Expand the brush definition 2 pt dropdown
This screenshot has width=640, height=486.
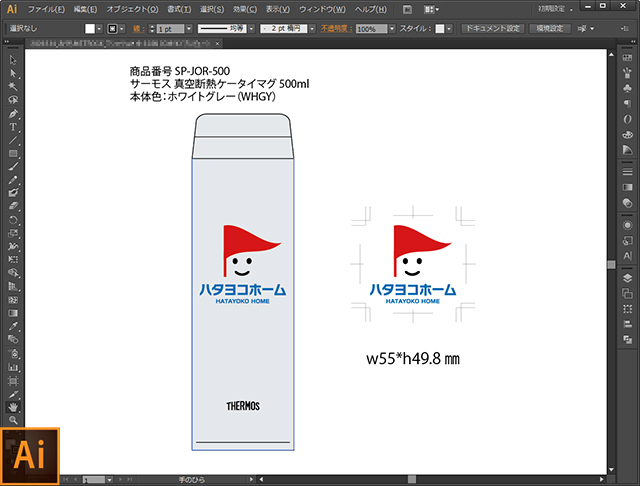pos(312,29)
